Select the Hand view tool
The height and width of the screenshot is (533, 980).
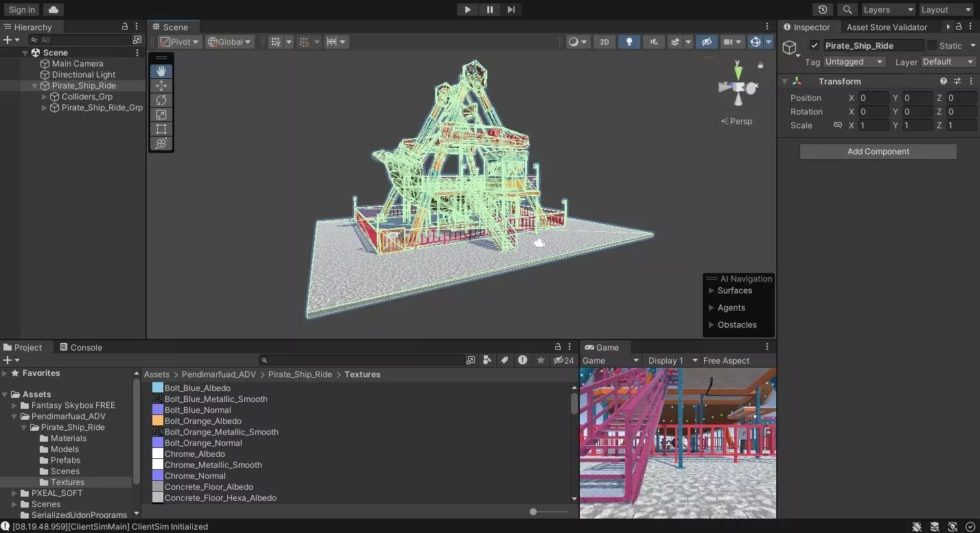(161, 71)
